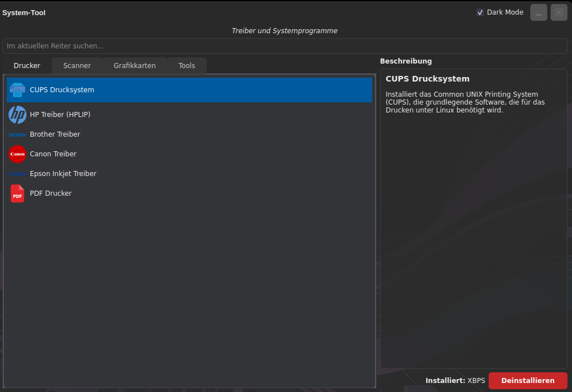This screenshot has height=392, width=572.
Task: Select the HP Treiber (HPLIP) entry
Action: tap(60, 115)
